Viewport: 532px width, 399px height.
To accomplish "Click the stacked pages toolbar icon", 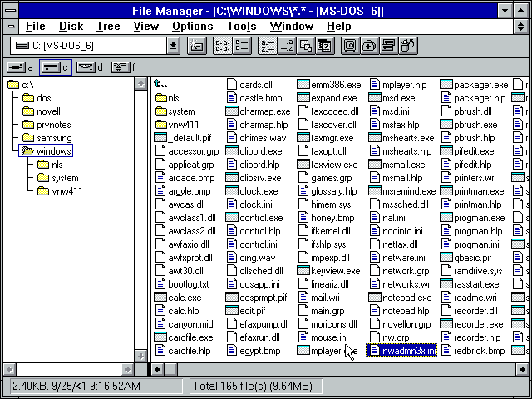I will 389,46.
